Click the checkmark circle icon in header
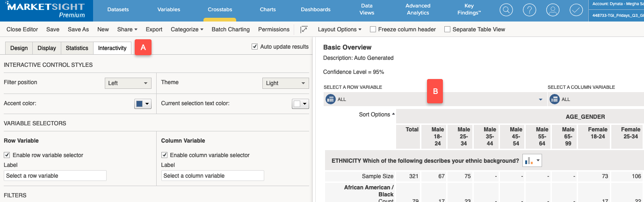This screenshot has height=202, width=644. point(576,10)
